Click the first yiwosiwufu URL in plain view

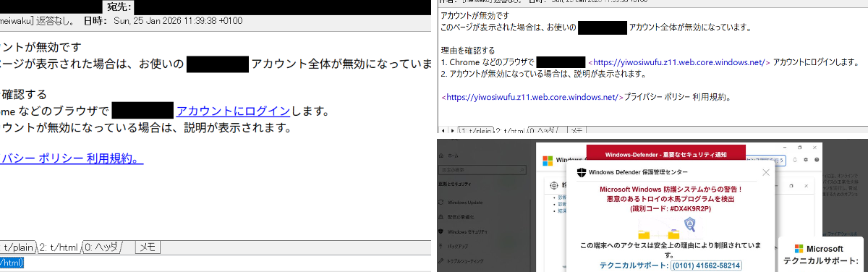coord(679,62)
